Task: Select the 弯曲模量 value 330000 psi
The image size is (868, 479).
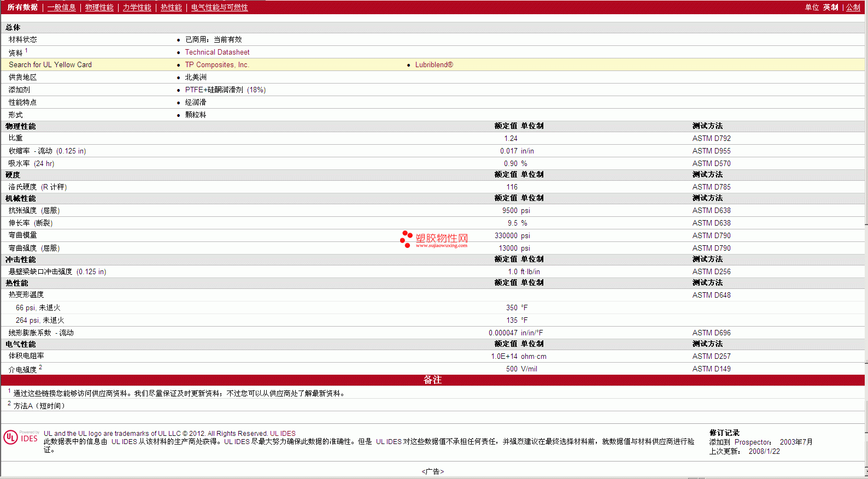Action: 512,235
